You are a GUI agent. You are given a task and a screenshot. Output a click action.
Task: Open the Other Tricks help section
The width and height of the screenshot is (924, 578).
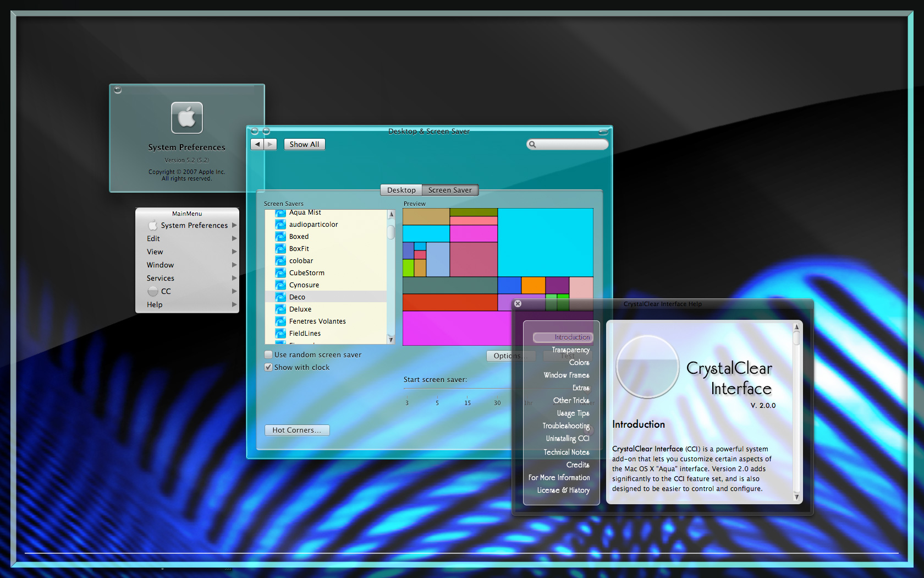[571, 400]
